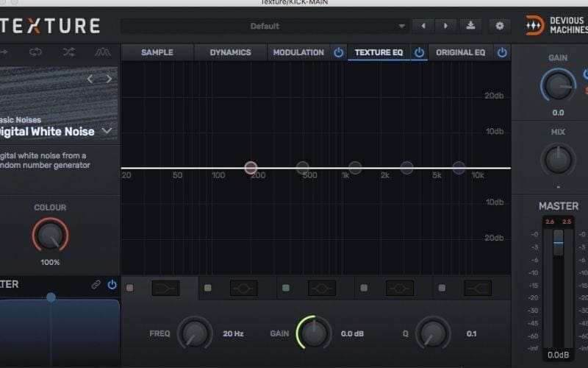Click the EQ FREQ knob
This screenshot has width=588, height=368.
(x=195, y=333)
